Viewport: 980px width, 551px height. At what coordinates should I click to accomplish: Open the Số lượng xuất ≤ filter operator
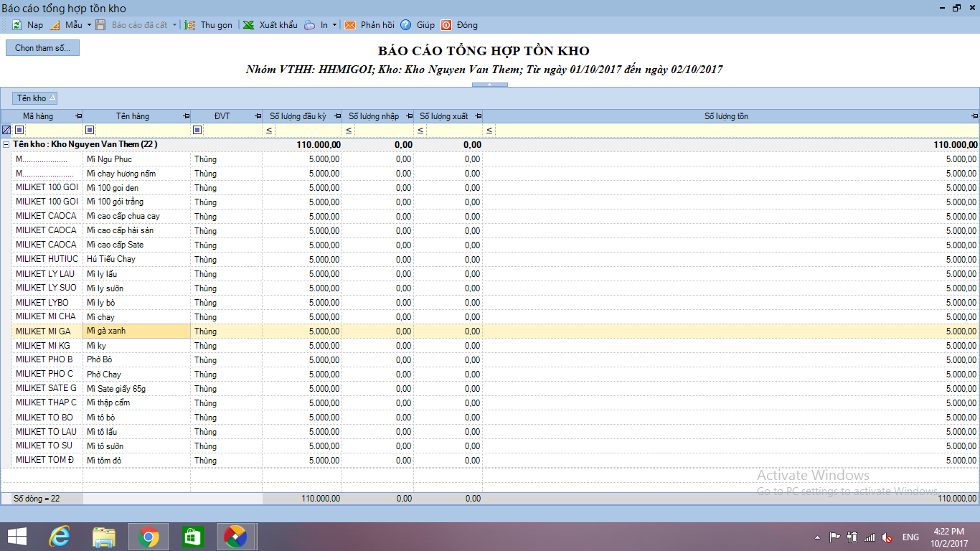pyautogui.click(x=420, y=131)
